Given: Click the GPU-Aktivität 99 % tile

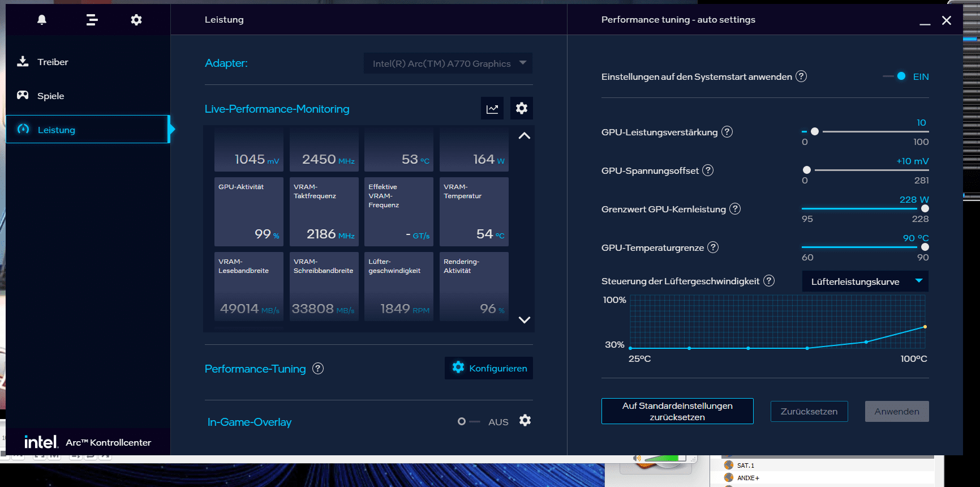Looking at the screenshot, I should pos(249,212).
